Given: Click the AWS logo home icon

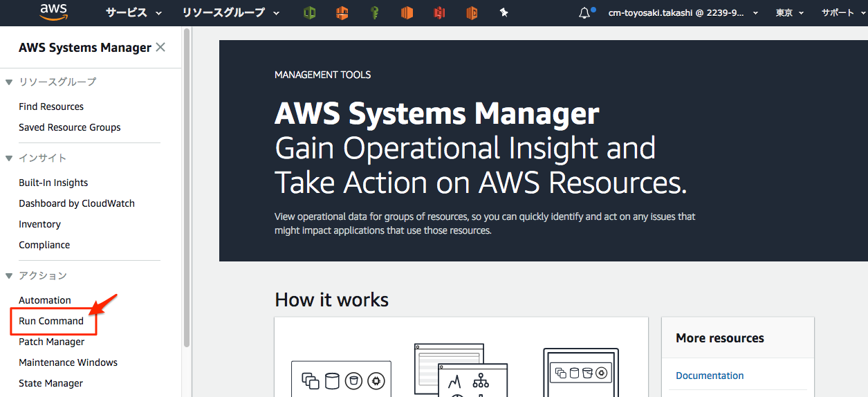Looking at the screenshot, I should 53,12.
